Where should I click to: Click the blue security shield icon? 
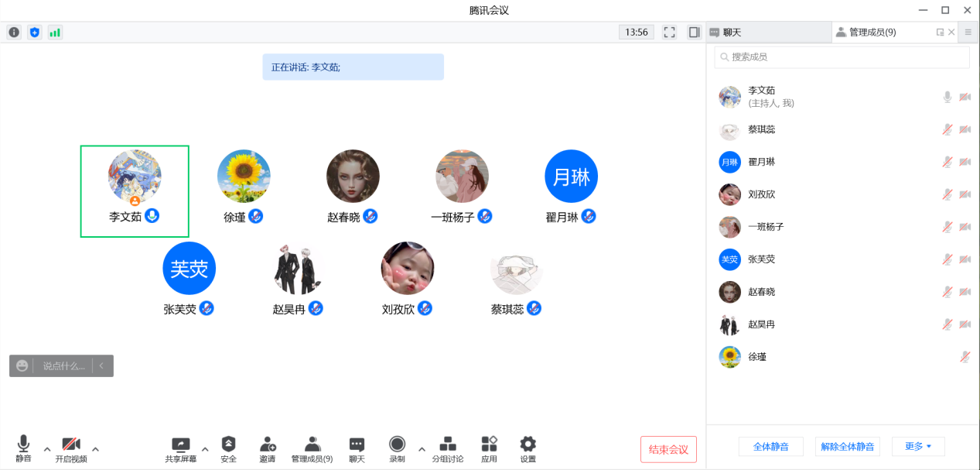click(34, 33)
